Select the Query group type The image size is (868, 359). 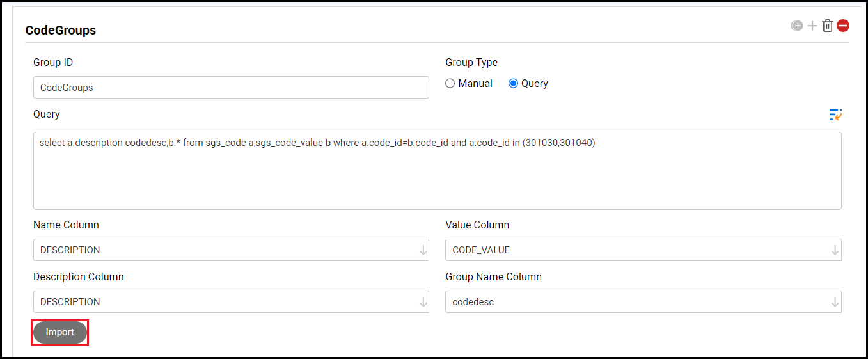coord(513,83)
